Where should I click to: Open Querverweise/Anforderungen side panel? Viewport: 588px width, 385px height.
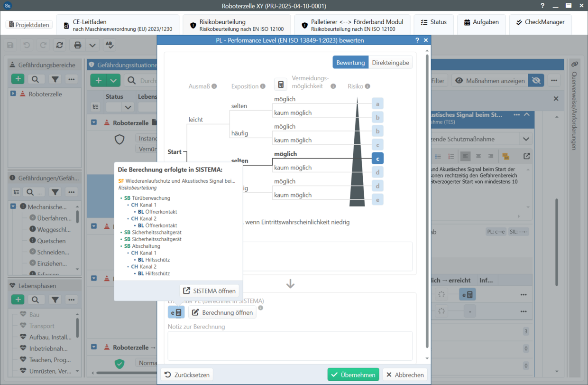(574, 106)
